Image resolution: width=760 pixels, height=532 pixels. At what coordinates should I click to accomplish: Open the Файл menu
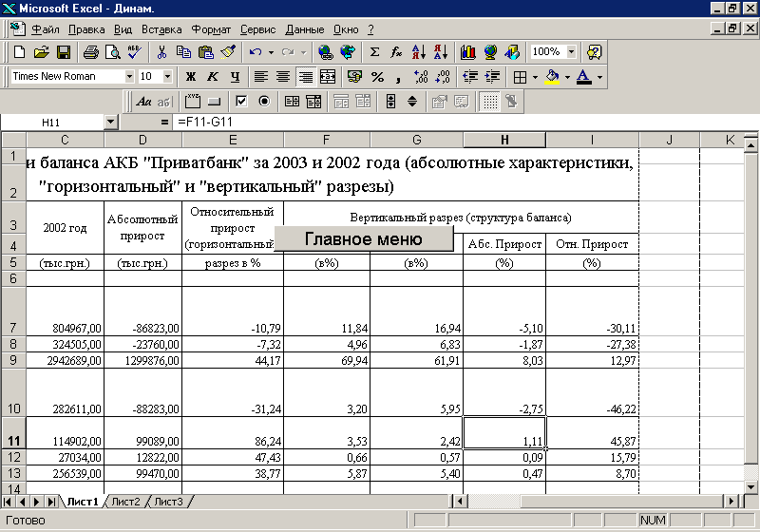coord(46,29)
